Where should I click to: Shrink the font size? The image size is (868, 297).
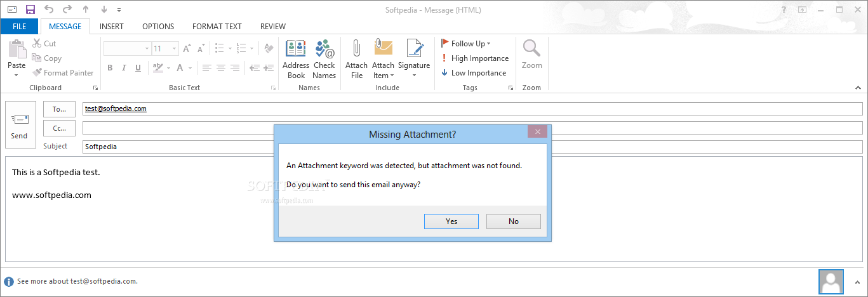(x=202, y=48)
